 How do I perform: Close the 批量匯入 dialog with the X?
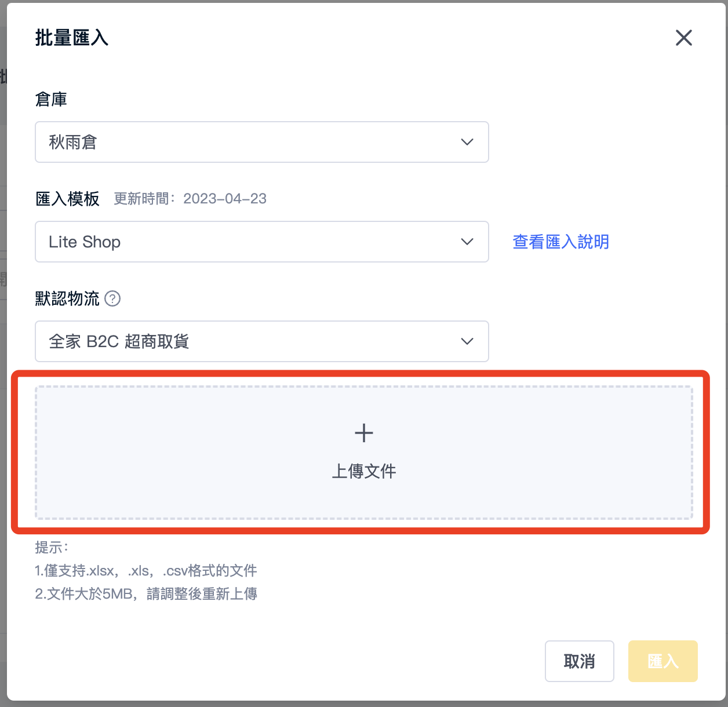click(684, 38)
